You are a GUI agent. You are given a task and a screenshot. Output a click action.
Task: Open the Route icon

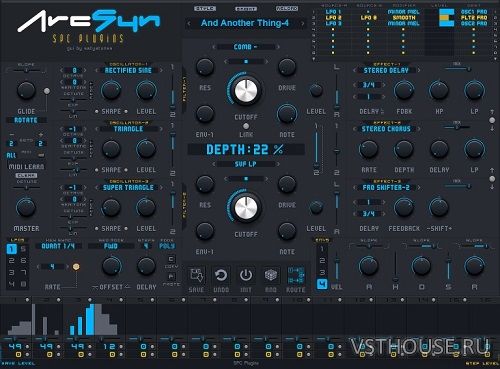(x=296, y=275)
